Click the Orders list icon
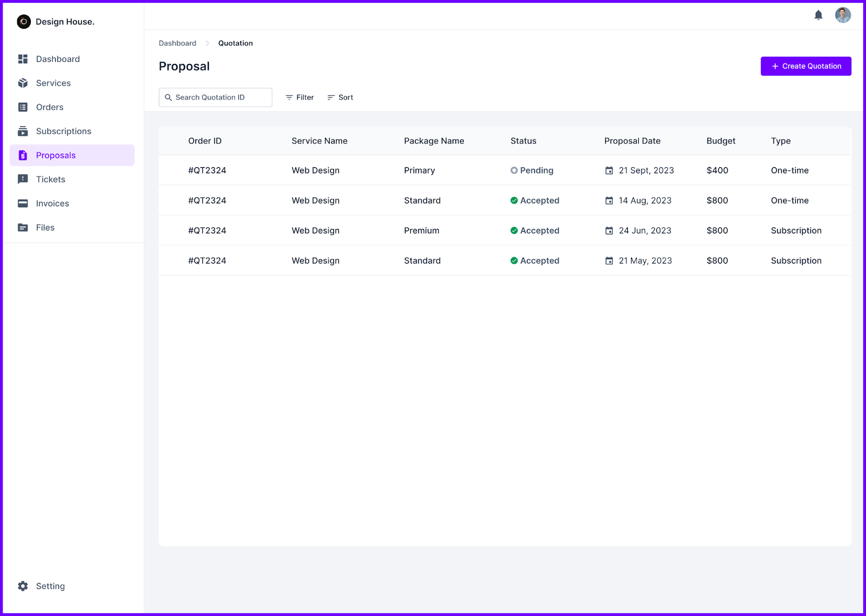This screenshot has height=616, width=866. [x=23, y=107]
